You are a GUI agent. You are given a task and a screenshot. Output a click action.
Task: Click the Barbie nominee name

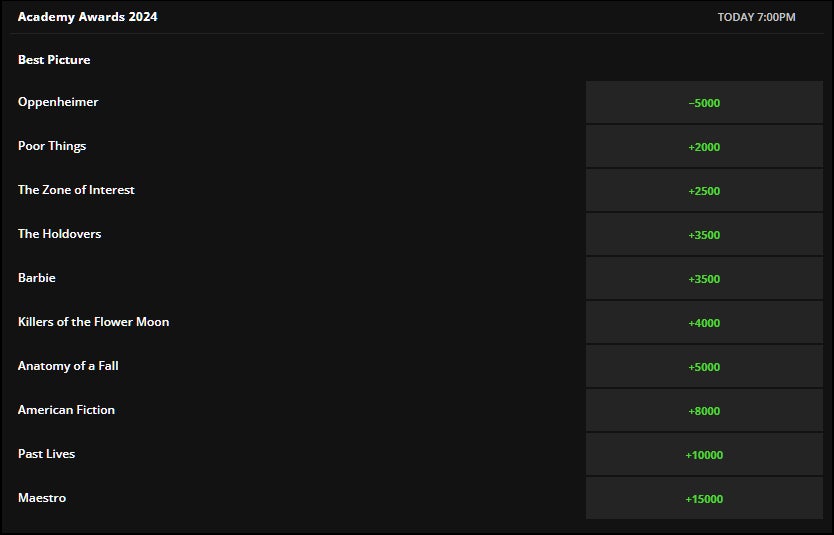click(x=37, y=278)
